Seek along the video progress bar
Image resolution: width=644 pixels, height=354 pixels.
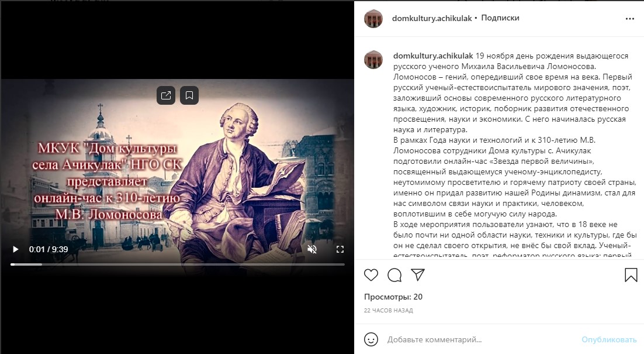(178, 264)
